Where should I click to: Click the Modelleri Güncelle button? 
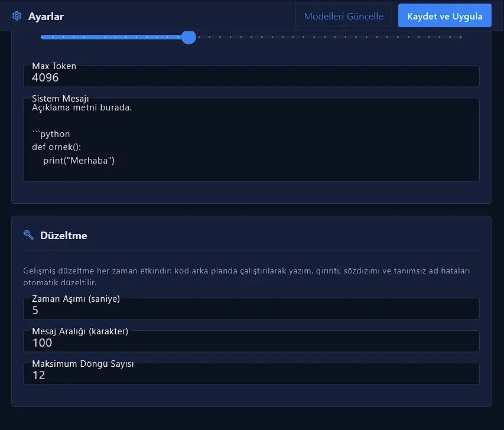(x=344, y=16)
